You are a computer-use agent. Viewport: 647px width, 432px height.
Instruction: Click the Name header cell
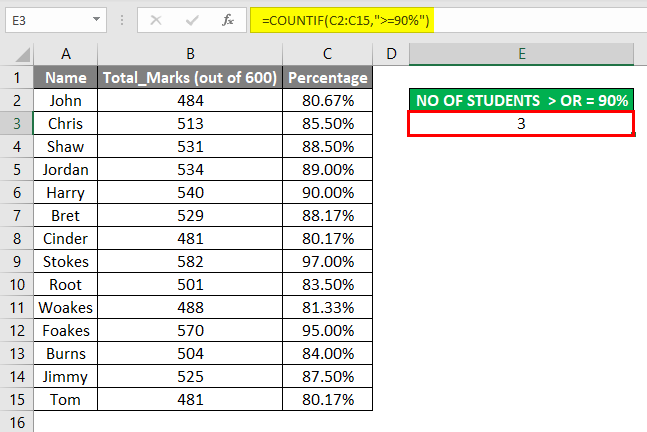click(x=66, y=77)
